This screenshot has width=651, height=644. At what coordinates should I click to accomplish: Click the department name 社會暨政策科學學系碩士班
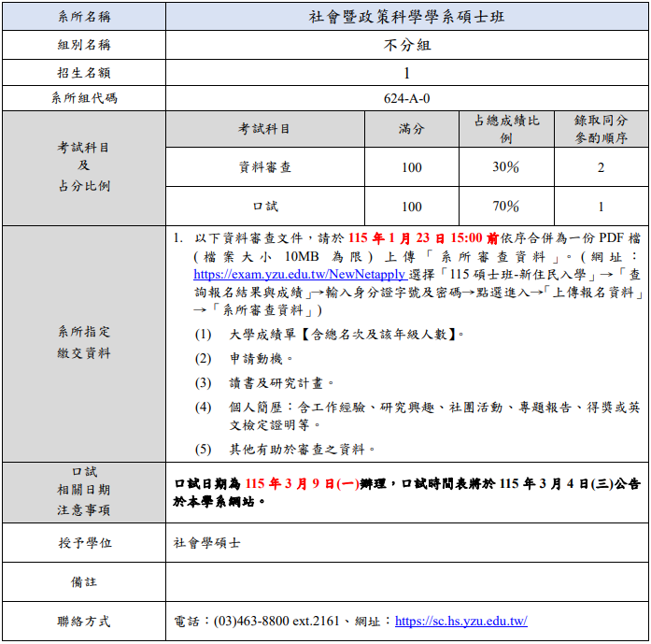point(407,17)
